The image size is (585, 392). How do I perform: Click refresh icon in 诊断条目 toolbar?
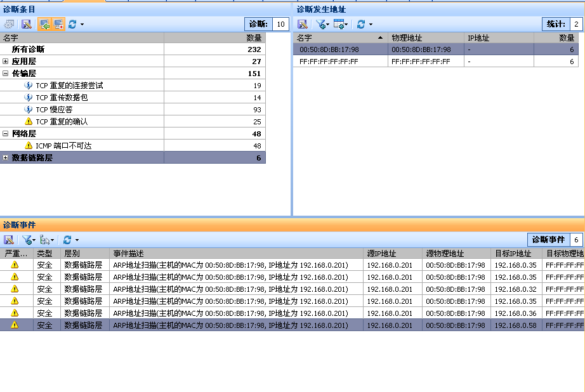[x=73, y=24]
